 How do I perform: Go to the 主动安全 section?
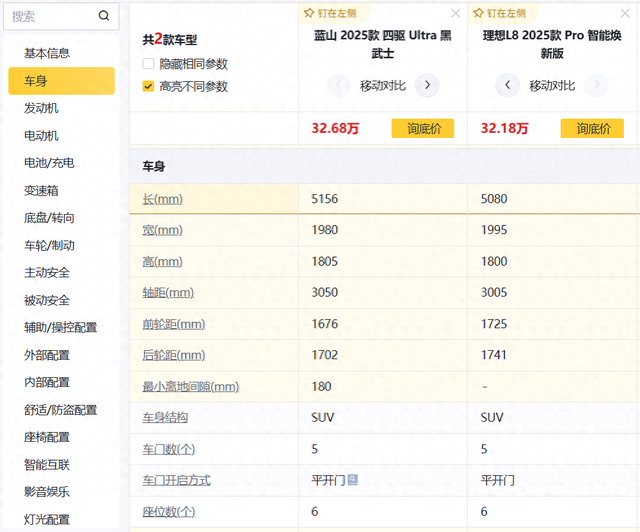(47, 273)
